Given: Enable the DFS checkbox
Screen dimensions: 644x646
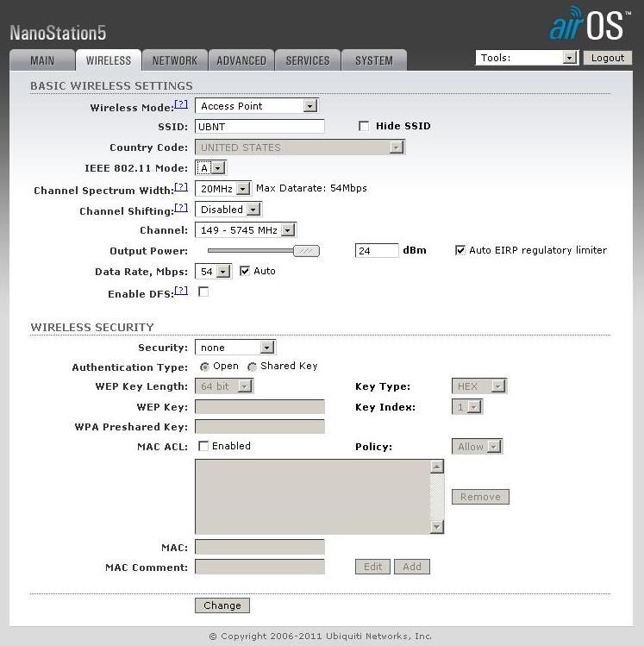Looking at the screenshot, I should 203,292.
